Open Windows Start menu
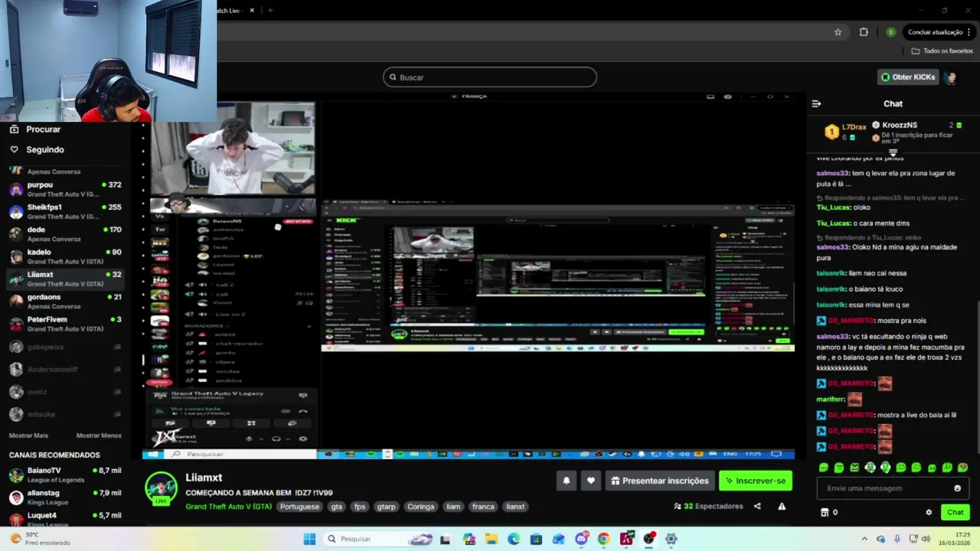Image resolution: width=980 pixels, height=551 pixels. click(309, 539)
